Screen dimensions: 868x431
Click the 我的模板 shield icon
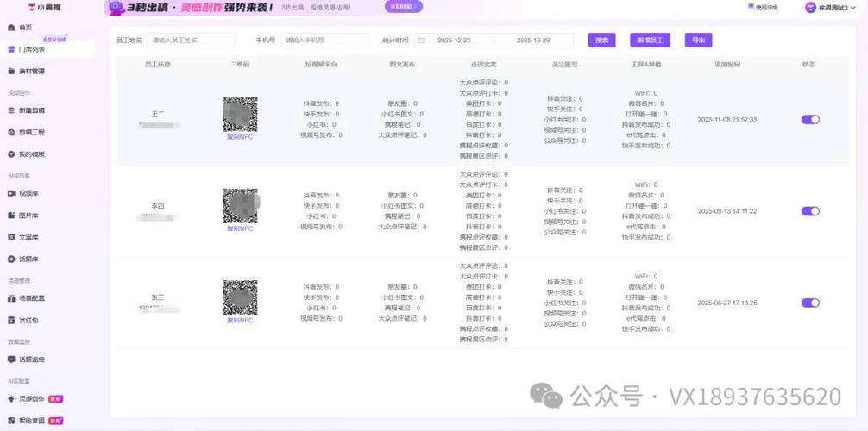click(x=11, y=154)
